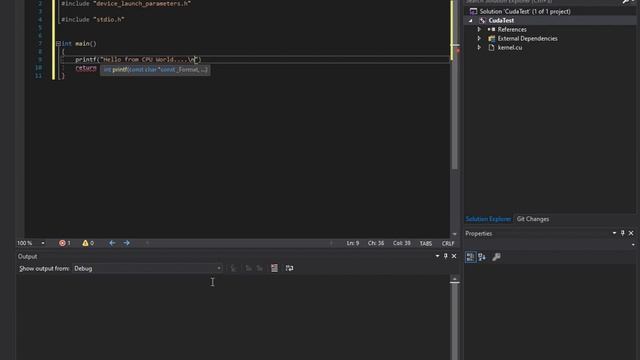Screen dimensions: 640x360
Task: Click the Find message in code icon in Output
Action: (x=234, y=268)
